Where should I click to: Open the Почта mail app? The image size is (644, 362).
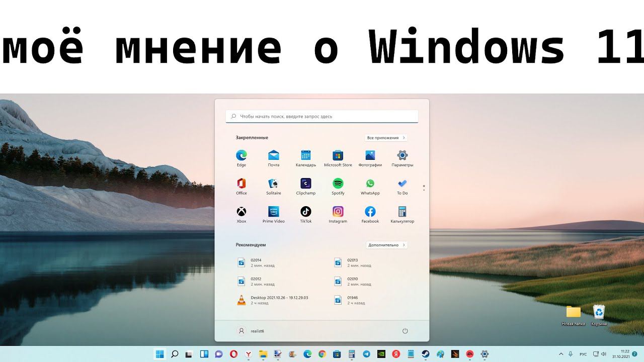(274, 158)
